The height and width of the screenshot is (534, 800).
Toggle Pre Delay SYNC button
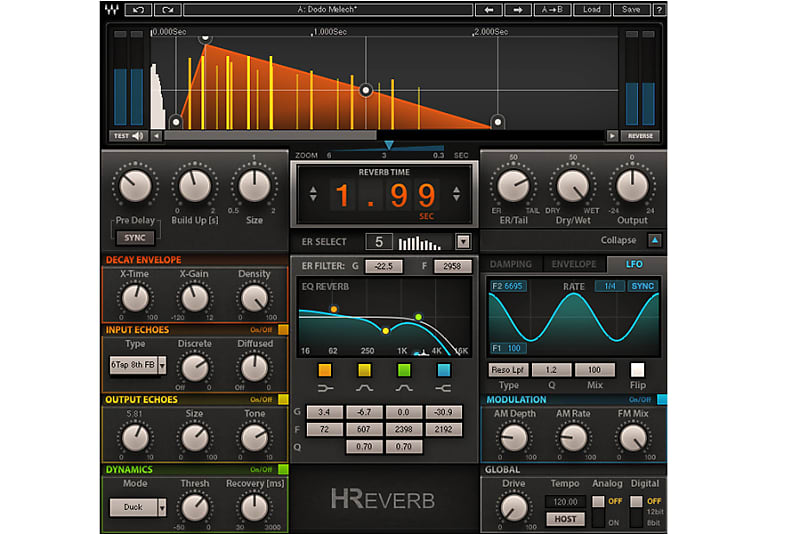pyautogui.click(x=135, y=238)
